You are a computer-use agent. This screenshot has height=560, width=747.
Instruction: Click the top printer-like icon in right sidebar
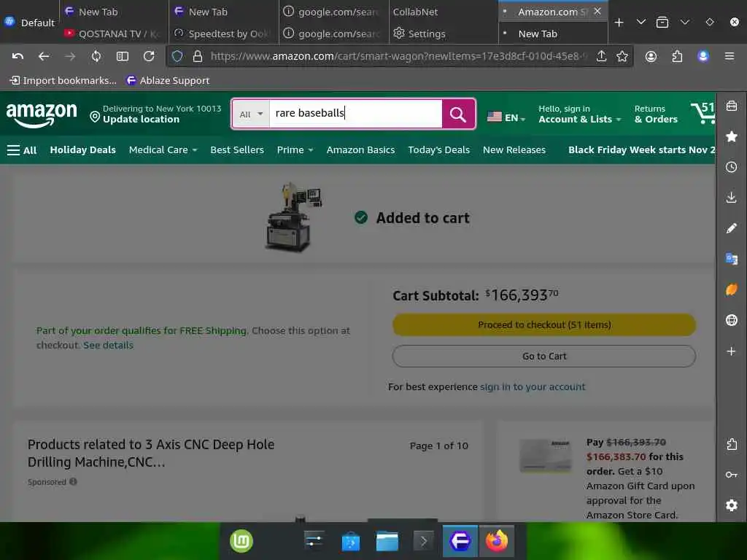tap(731, 106)
